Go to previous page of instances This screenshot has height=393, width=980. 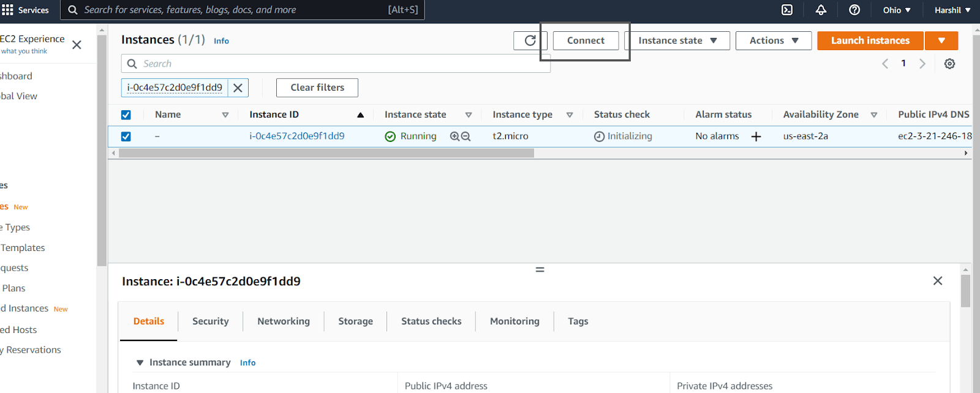tap(885, 64)
